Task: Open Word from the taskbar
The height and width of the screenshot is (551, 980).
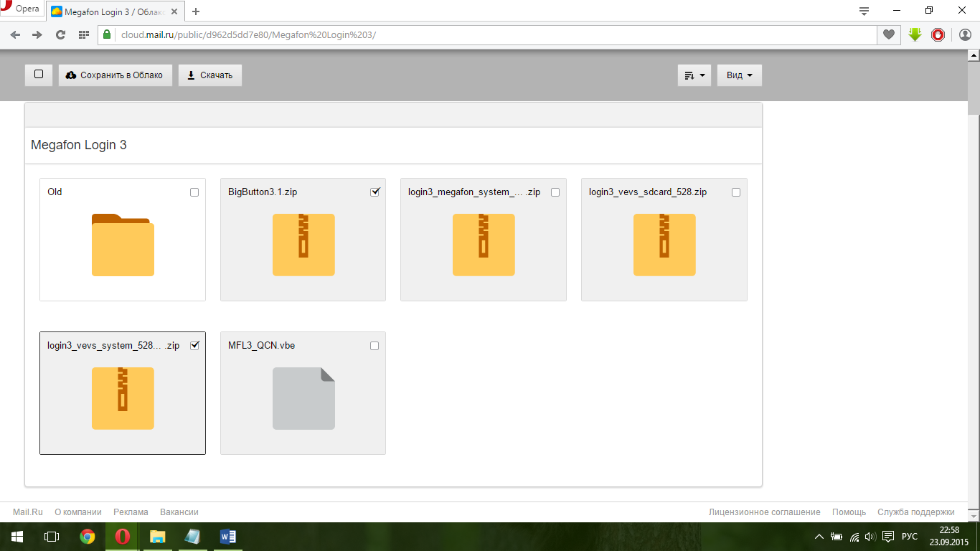Action: coord(227,537)
